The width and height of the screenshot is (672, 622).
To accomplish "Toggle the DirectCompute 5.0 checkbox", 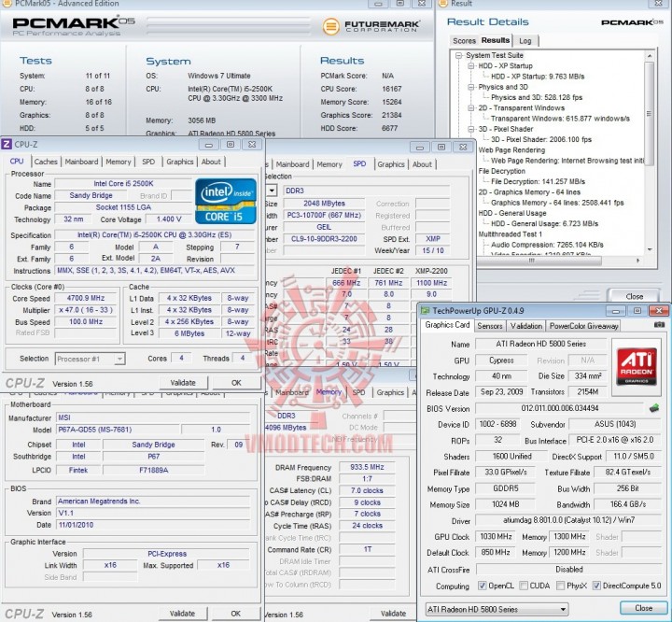I will tap(596, 586).
